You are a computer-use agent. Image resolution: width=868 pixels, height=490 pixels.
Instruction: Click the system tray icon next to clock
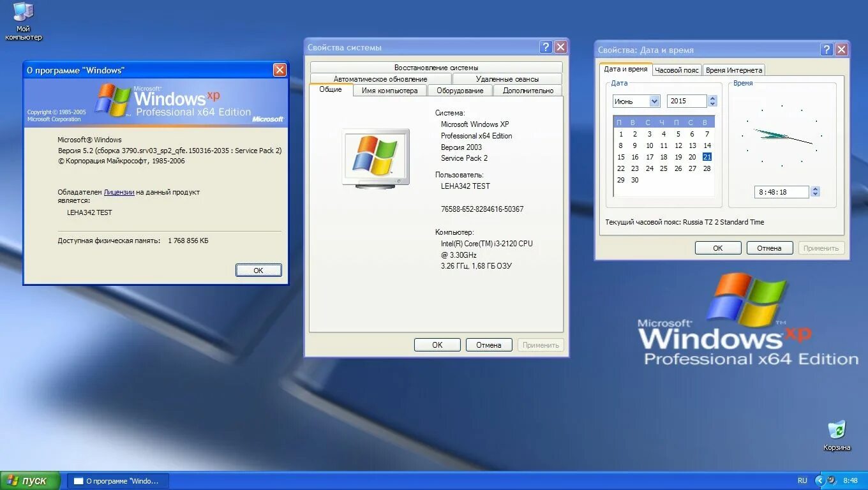click(x=832, y=480)
